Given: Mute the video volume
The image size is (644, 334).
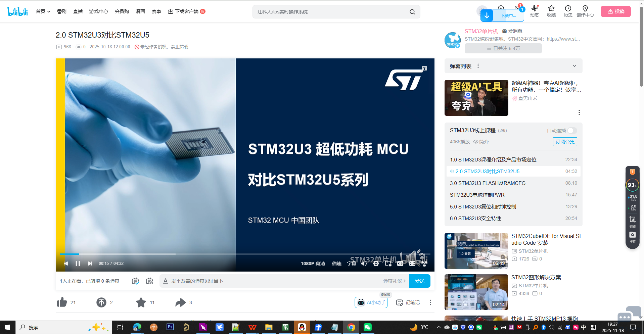Looking at the screenshot, I should pos(364,264).
